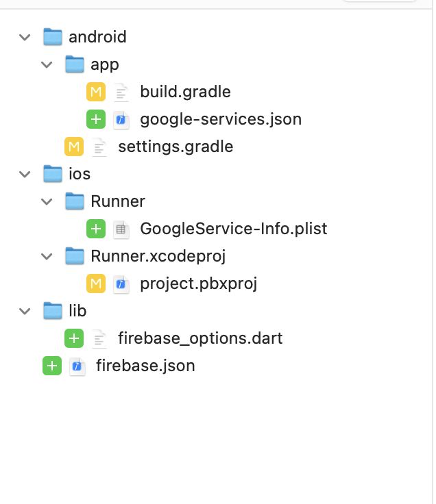Image resolution: width=436 pixels, height=504 pixels.
Task: Open the project.pbxproj file
Action: (198, 283)
